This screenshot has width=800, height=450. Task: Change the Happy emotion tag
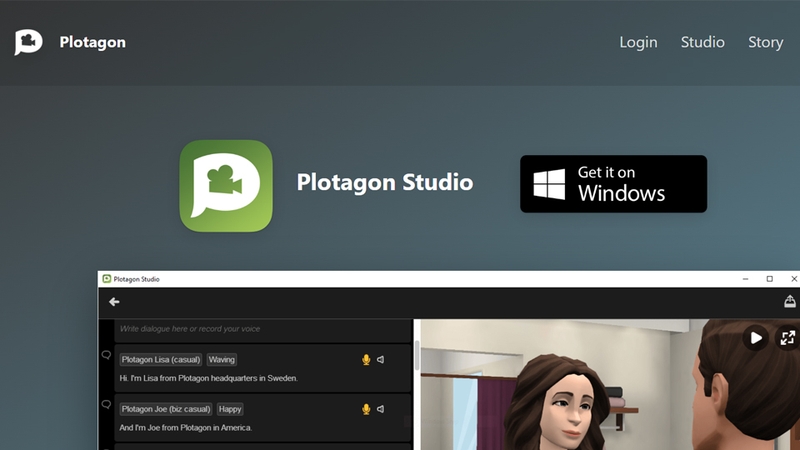pos(230,409)
